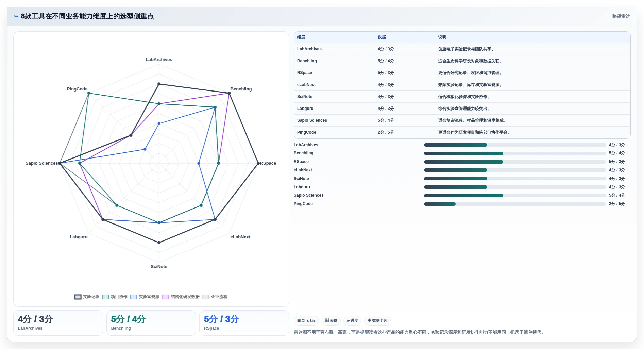Open the RSpace 5分 / 3分 summary card
This screenshot has height=349, width=644.
244,323
